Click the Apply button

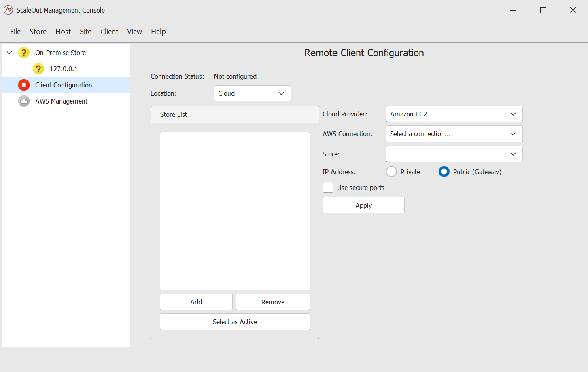click(363, 205)
